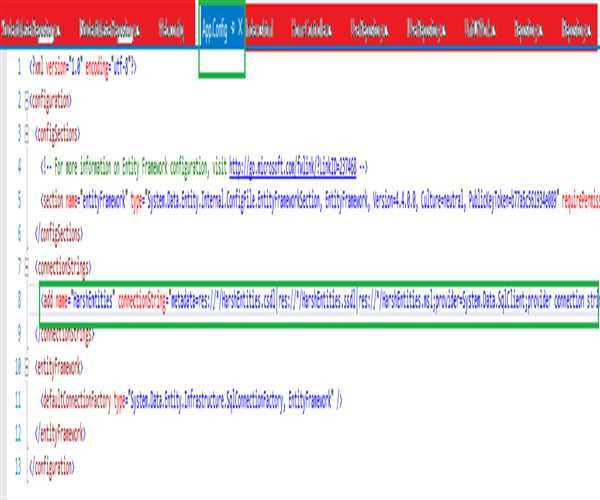
Task: Open the UnitOfWork.cs tab
Action: pos(479,29)
